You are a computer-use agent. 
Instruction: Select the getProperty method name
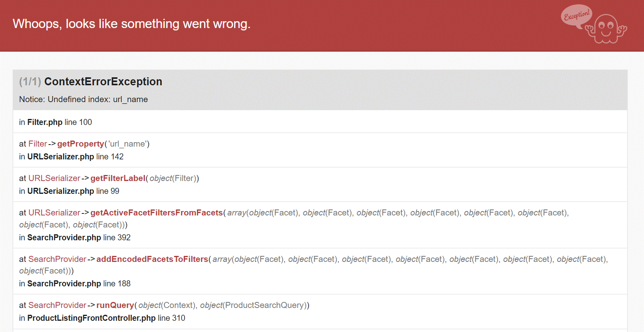pyautogui.click(x=80, y=144)
